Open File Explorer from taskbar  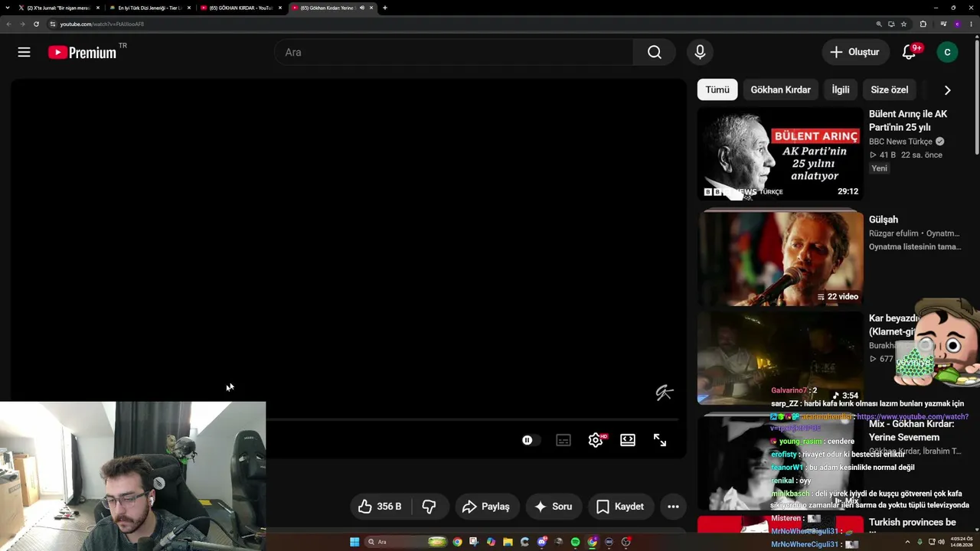508,542
